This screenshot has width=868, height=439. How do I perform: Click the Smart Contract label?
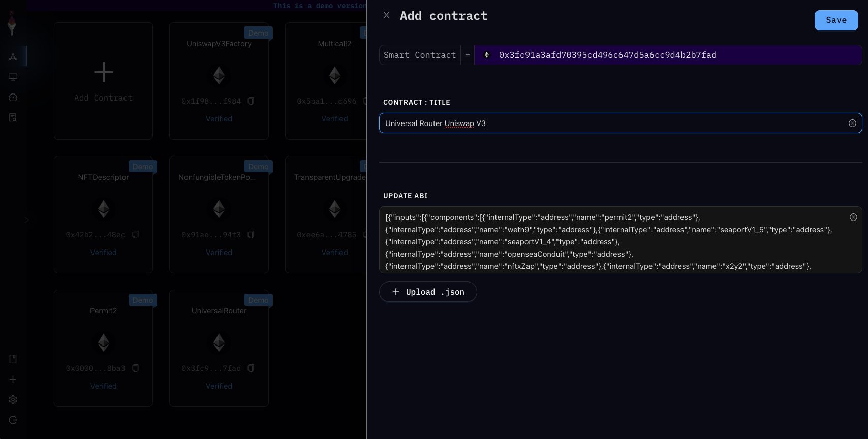tap(420, 55)
